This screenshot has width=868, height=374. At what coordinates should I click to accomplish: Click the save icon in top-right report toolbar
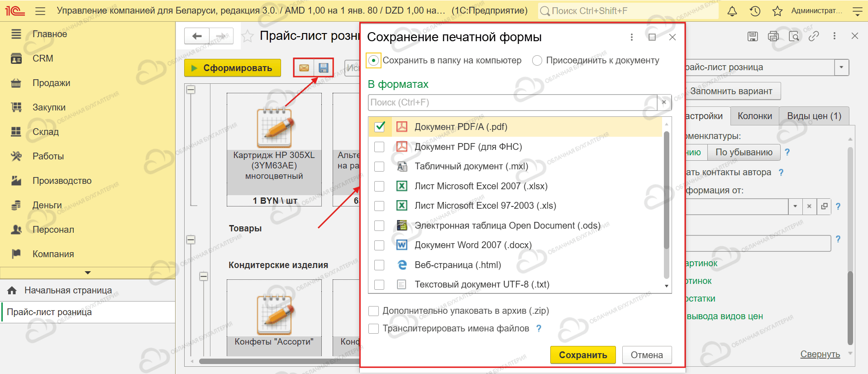pyautogui.click(x=753, y=36)
